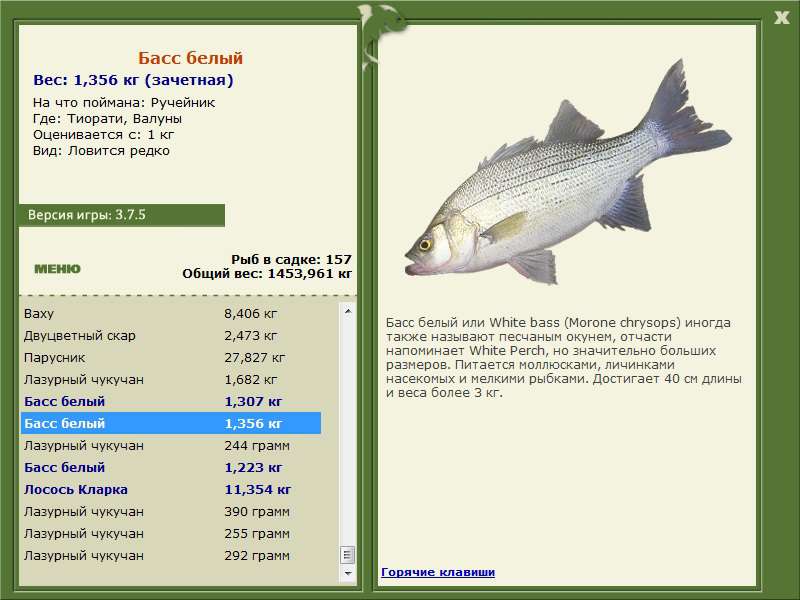Click the Где: Тиорати, Валуны line
This screenshot has width=800, height=600.
[108, 119]
